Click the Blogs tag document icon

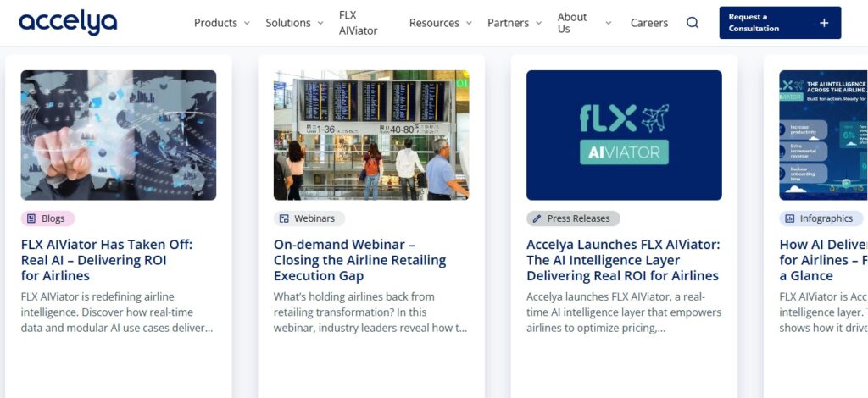point(31,218)
